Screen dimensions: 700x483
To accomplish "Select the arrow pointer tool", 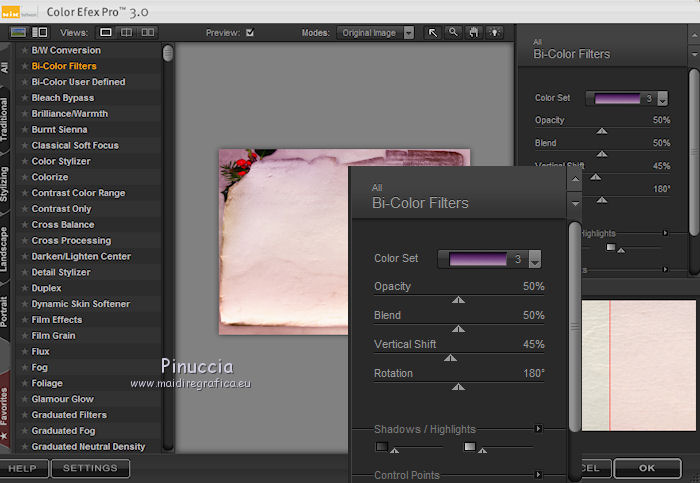I will (433, 32).
